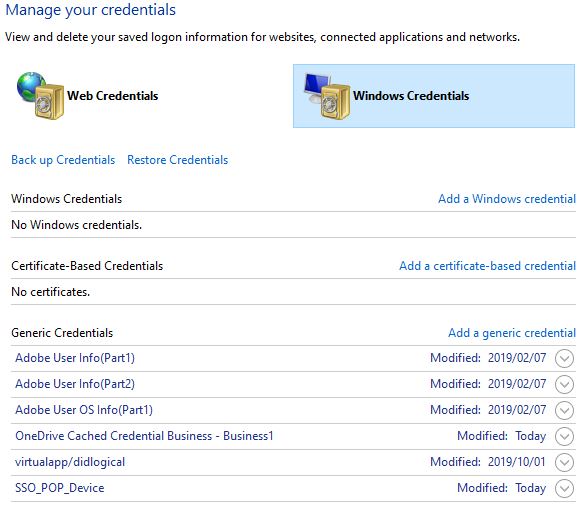Click the Web Credentials globe-and-safe icon
The width and height of the screenshot is (588, 507).
click(x=40, y=96)
